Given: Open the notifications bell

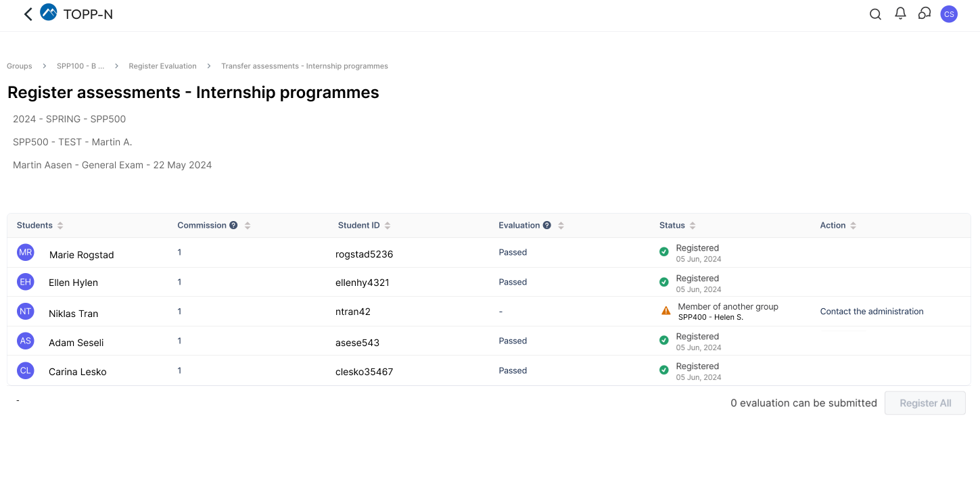Looking at the screenshot, I should 900,14.
